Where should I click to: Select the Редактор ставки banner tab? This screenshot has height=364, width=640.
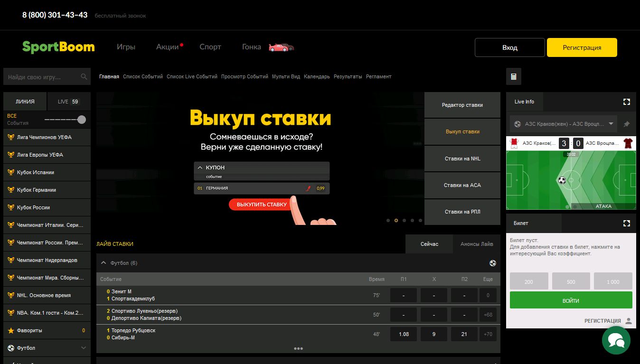coord(462,105)
